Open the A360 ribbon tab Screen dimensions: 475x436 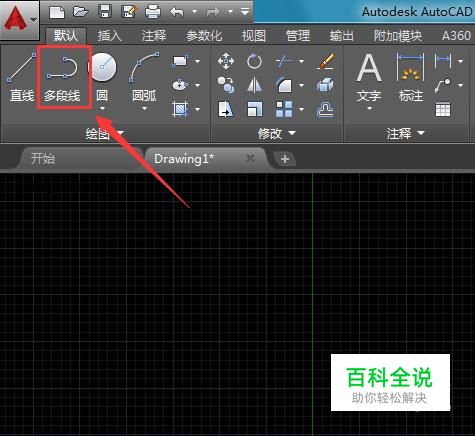pyautogui.click(x=456, y=35)
